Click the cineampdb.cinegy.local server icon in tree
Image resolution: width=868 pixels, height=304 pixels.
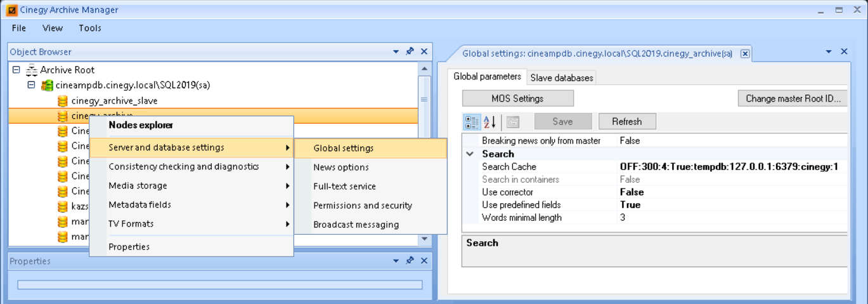coord(47,85)
